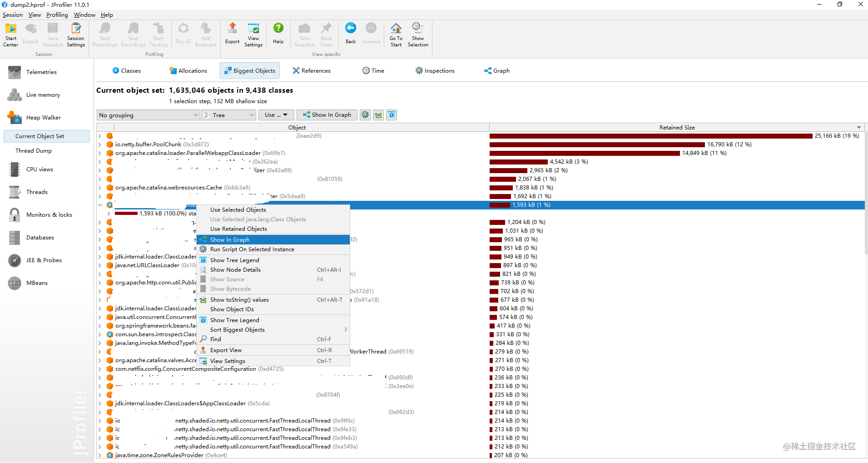Choose Show Node Details menu entry

[273, 270]
